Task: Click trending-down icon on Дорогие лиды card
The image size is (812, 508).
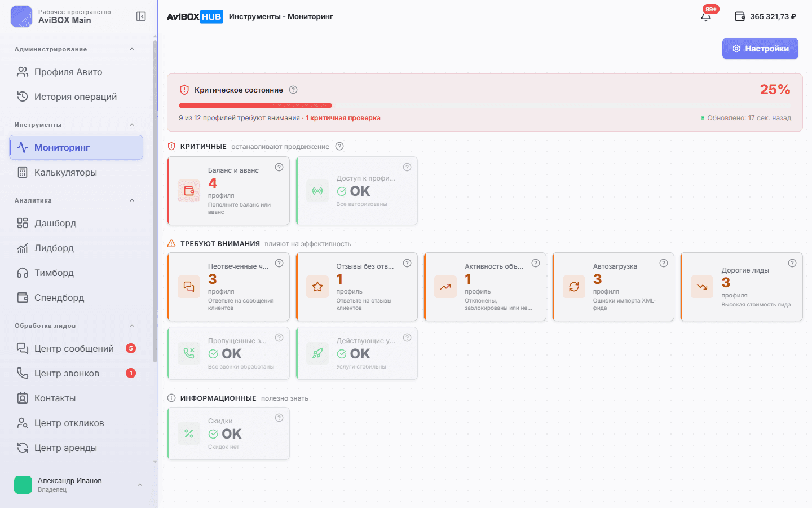Action: point(702,287)
